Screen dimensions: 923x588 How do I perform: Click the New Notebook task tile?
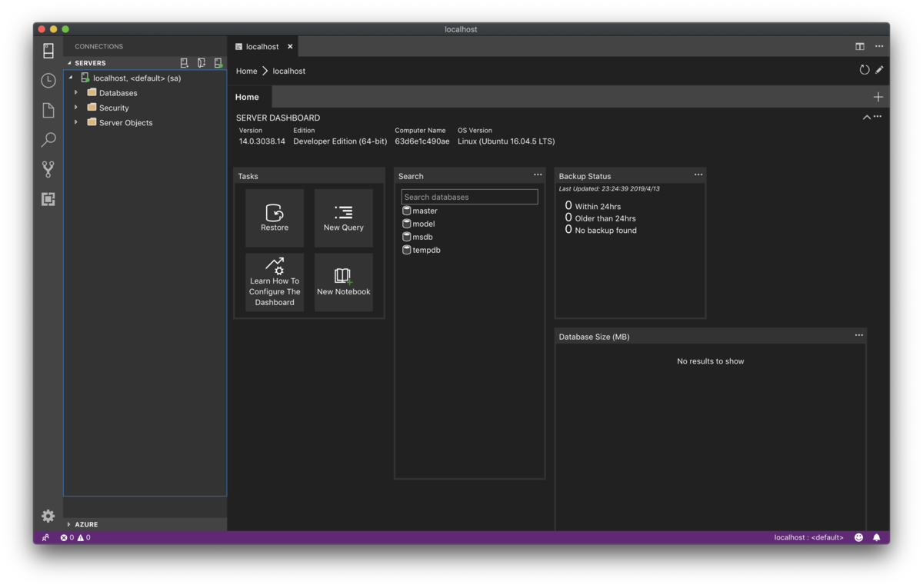tap(344, 282)
